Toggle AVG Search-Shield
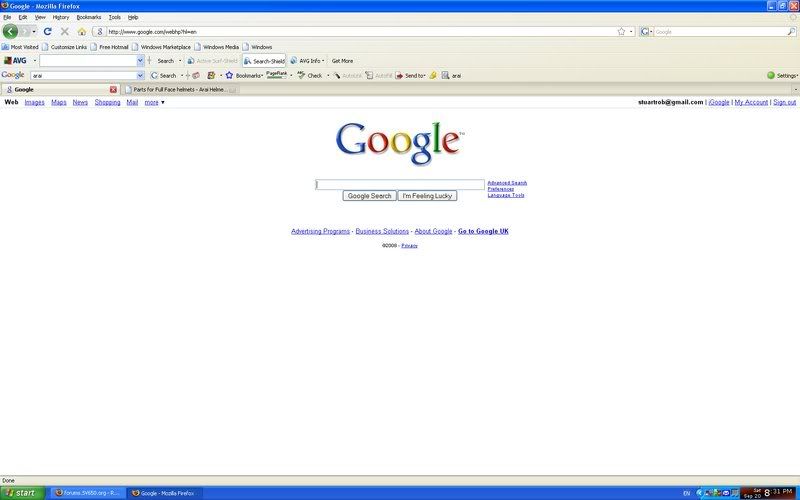Screen dimensions: 800x500 264,61
